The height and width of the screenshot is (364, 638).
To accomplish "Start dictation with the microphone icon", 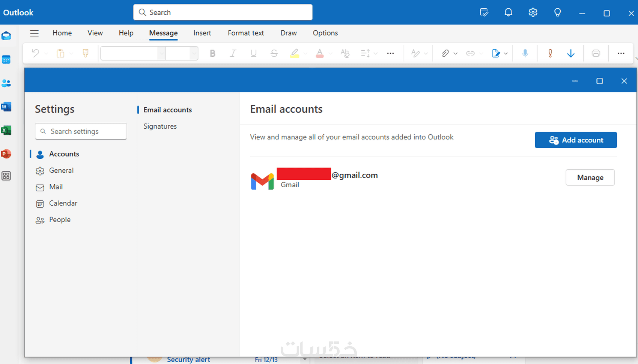I will tap(525, 53).
